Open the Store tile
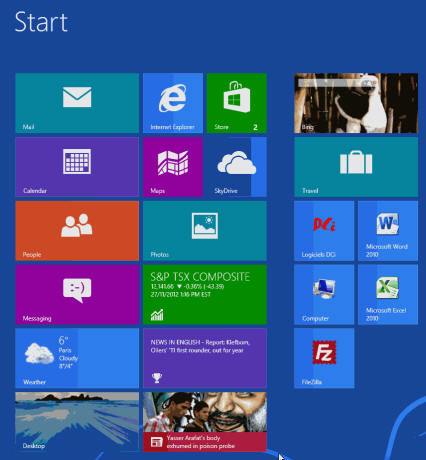 (237, 103)
